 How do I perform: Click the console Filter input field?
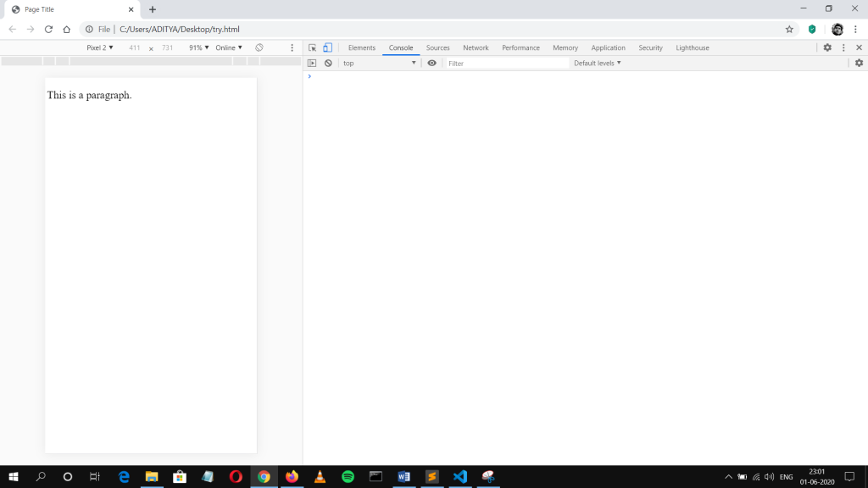point(507,64)
